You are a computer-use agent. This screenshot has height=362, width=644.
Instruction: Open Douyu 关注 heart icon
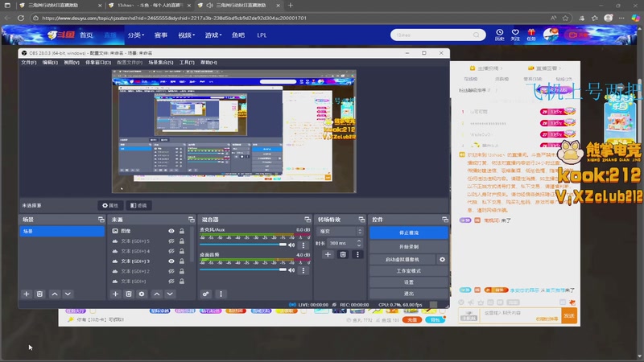click(x=515, y=35)
